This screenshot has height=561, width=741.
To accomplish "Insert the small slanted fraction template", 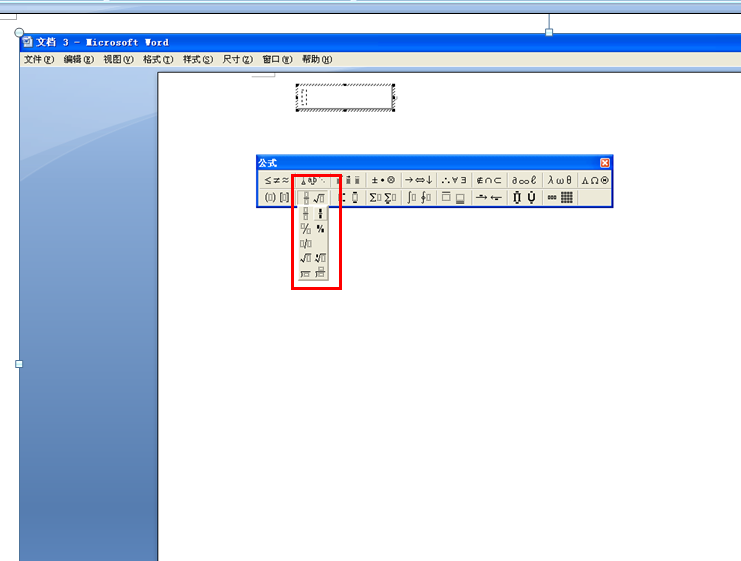I will (x=320, y=229).
